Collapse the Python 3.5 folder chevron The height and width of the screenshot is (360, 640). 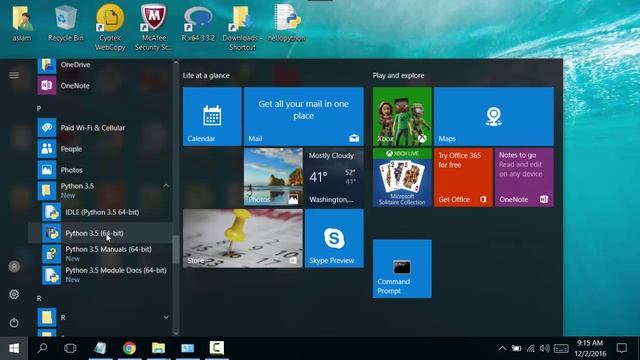166,186
